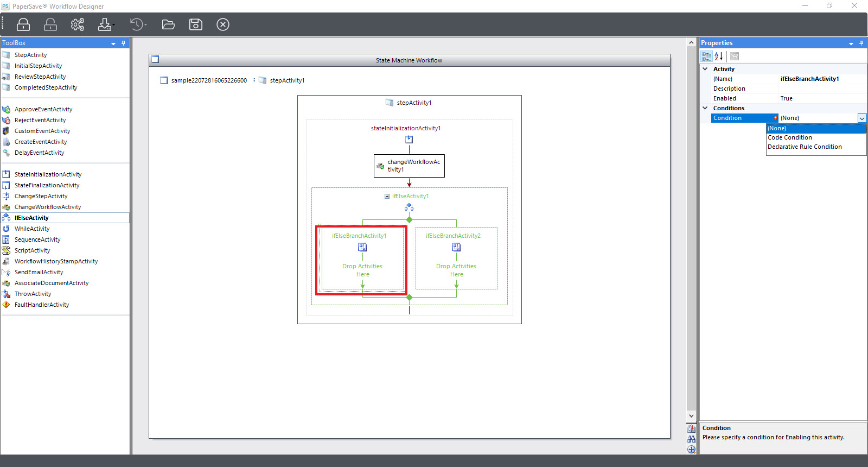Open workflow settings via the gears icon
Viewport: 868px width, 467px height.
pos(78,24)
